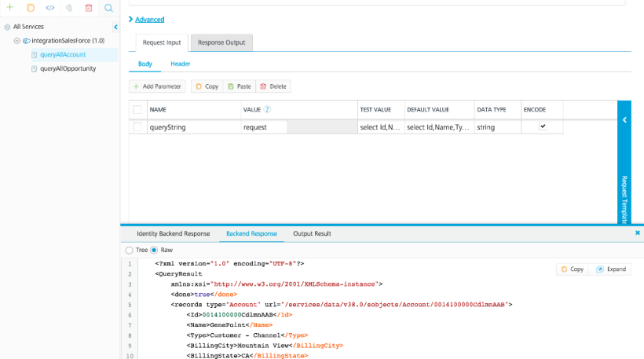Click the BillingCity Mountain View line
This screenshot has width=644, height=359.
click(x=265, y=346)
